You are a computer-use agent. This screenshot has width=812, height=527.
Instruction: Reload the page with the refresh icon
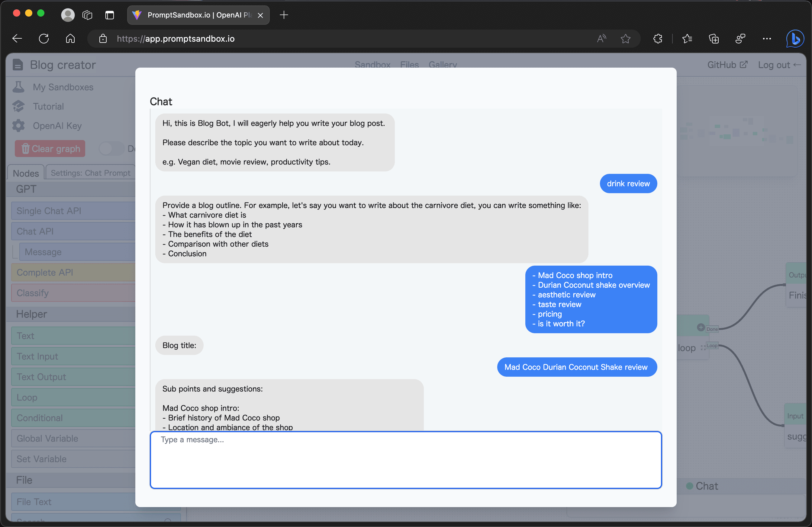click(x=44, y=39)
